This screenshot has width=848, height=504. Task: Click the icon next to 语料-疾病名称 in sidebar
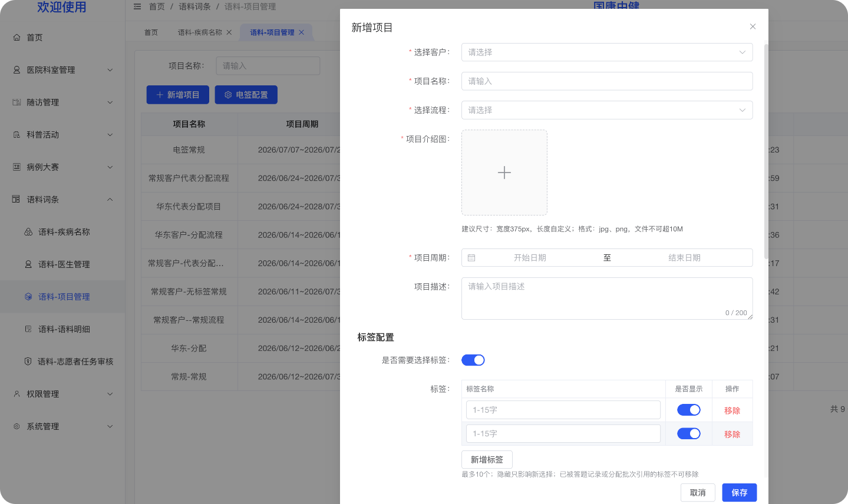[x=28, y=231]
